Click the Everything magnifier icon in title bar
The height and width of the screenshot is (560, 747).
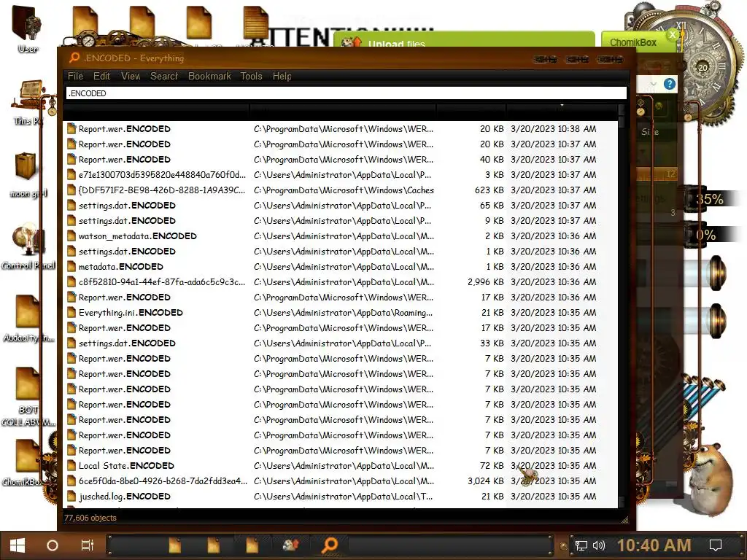click(74, 58)
